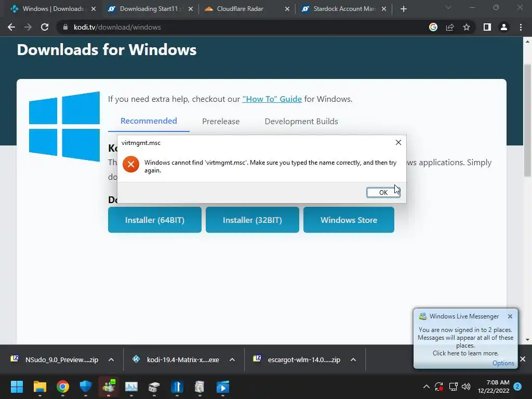
Task: Switch to the Development Builds tab
Action: pos(301,121)
